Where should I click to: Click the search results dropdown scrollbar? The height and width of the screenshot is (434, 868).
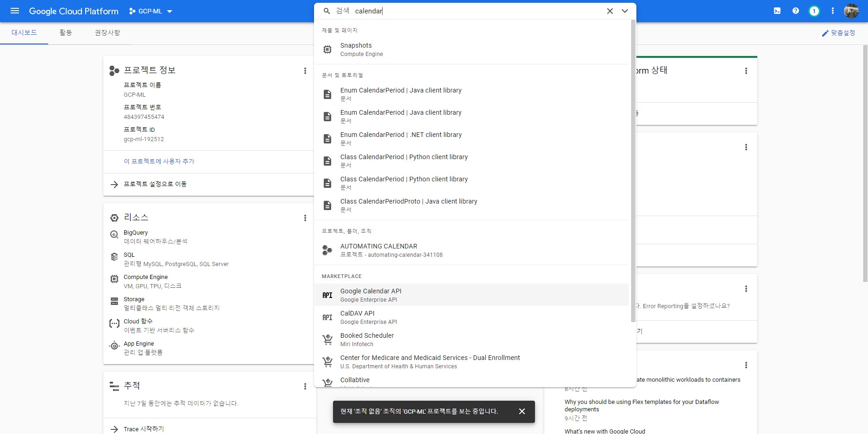coord(633,171)
